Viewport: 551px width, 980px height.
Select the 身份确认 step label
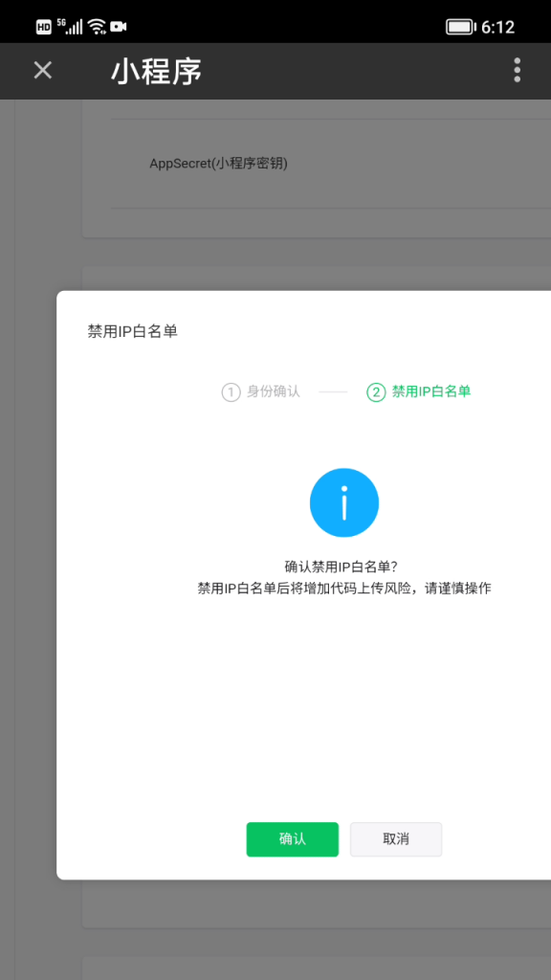coord(274,391)
